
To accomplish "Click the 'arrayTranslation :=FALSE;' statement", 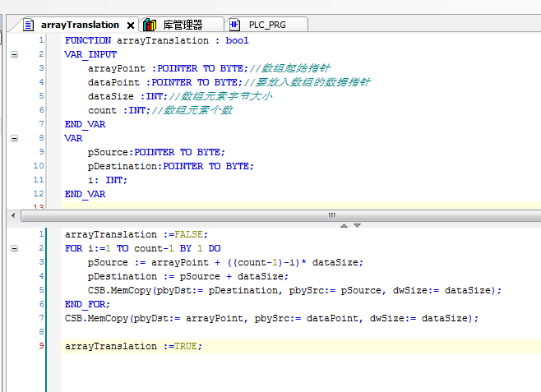I will [x=136, y=234].
